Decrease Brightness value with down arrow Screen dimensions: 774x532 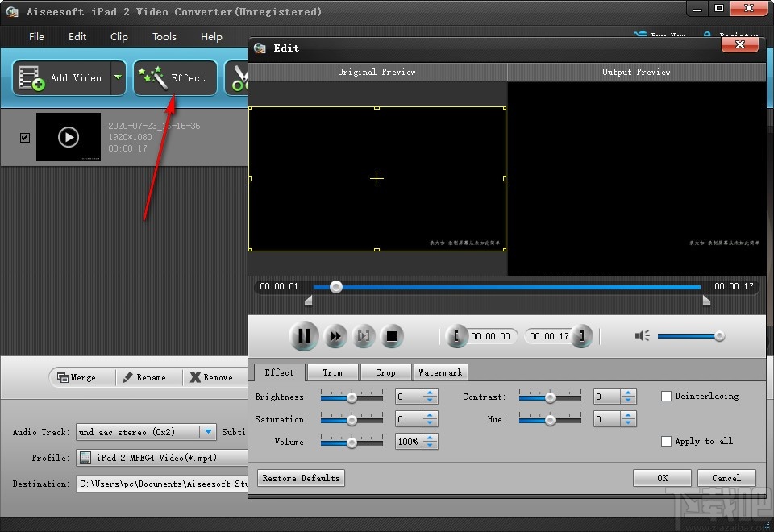[430, 401]
